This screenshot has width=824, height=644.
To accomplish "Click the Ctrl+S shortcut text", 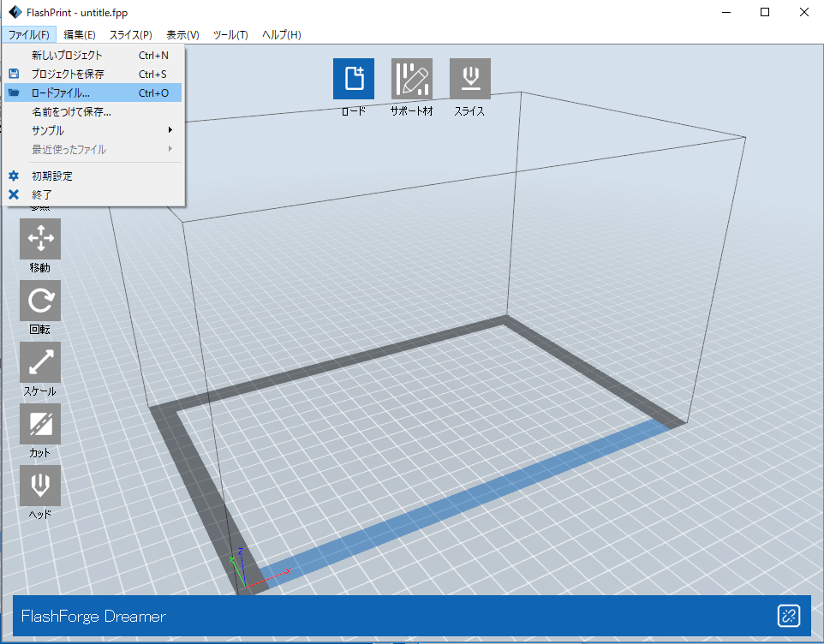I will [x=152, y=74].
